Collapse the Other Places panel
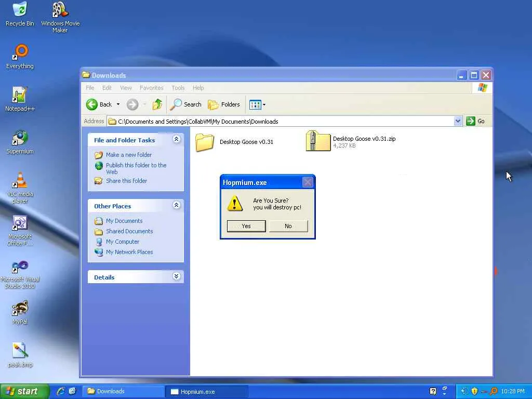Viewport: 532px width, 399px height. pyautogui.click(x=177, y=205)
